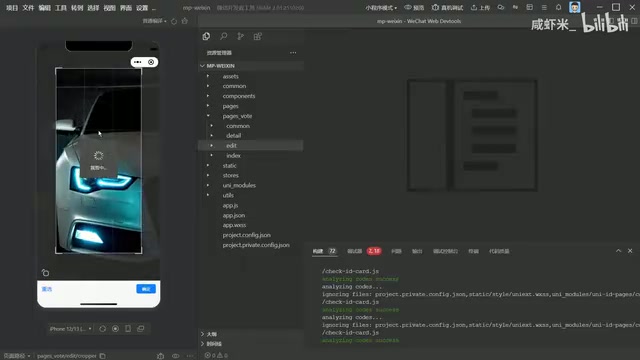Open the Search magnifier icon
The width and height of the screenshot is (640, 360).
click(224, 36)
